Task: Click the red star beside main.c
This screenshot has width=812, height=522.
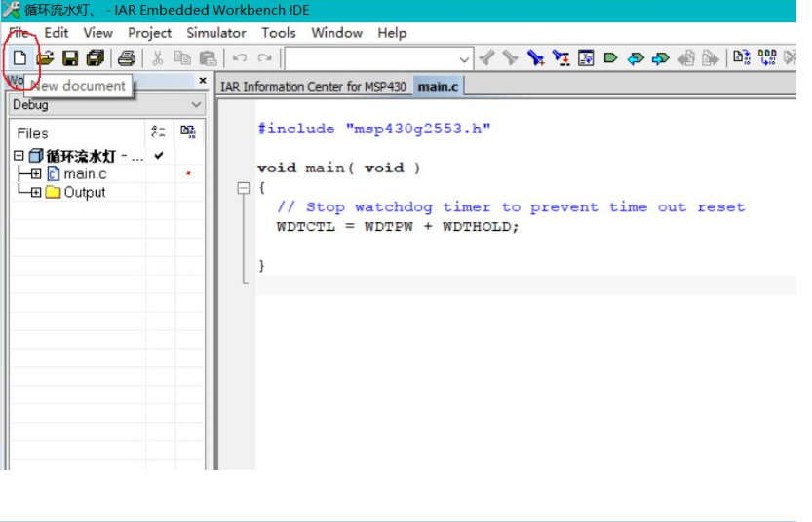Action: [188, 173]
